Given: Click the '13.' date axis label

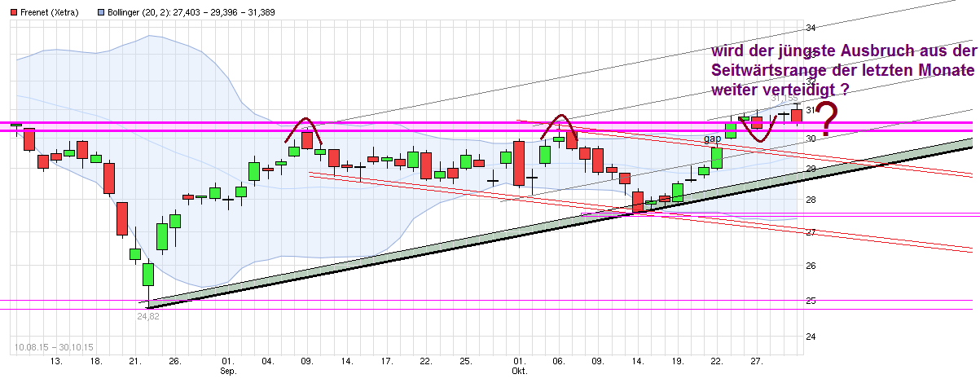Looking at the screenshot, I should 56,362.
